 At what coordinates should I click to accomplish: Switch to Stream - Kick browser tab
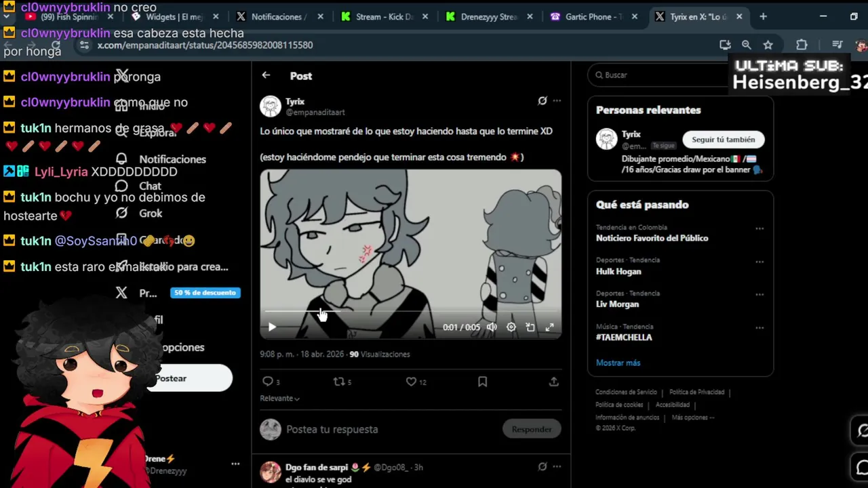pyautogui.click(x=383, y=17)
